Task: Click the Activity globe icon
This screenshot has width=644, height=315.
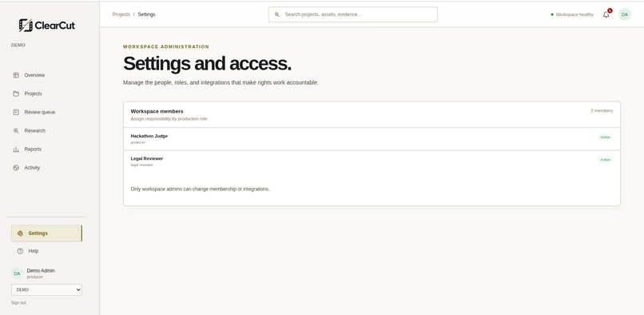Action: click(x=16, y=168)
